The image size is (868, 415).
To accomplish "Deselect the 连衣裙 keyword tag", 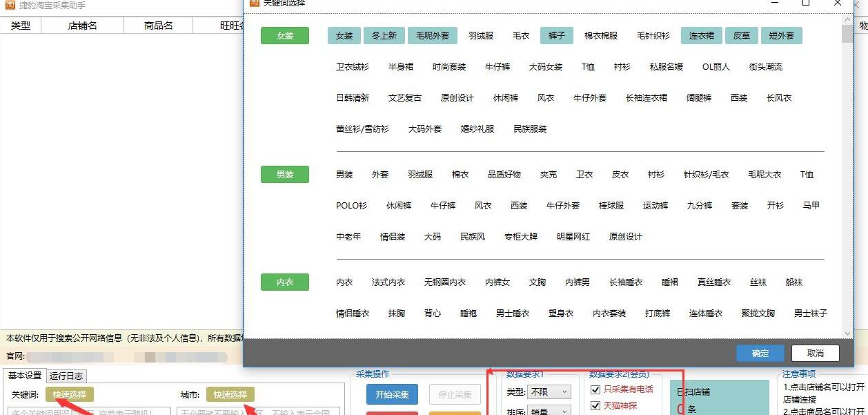I will (701, 35).
